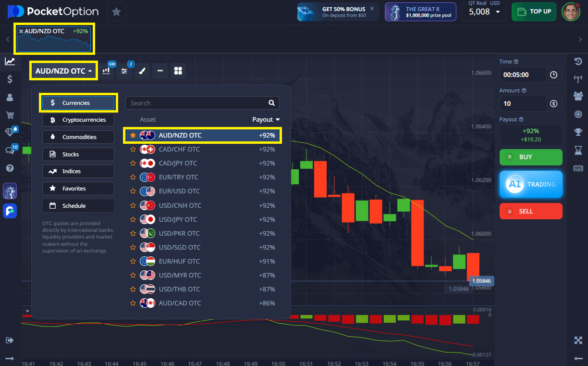Close the AUD/NZD OTC chart tab

point(21,31)
